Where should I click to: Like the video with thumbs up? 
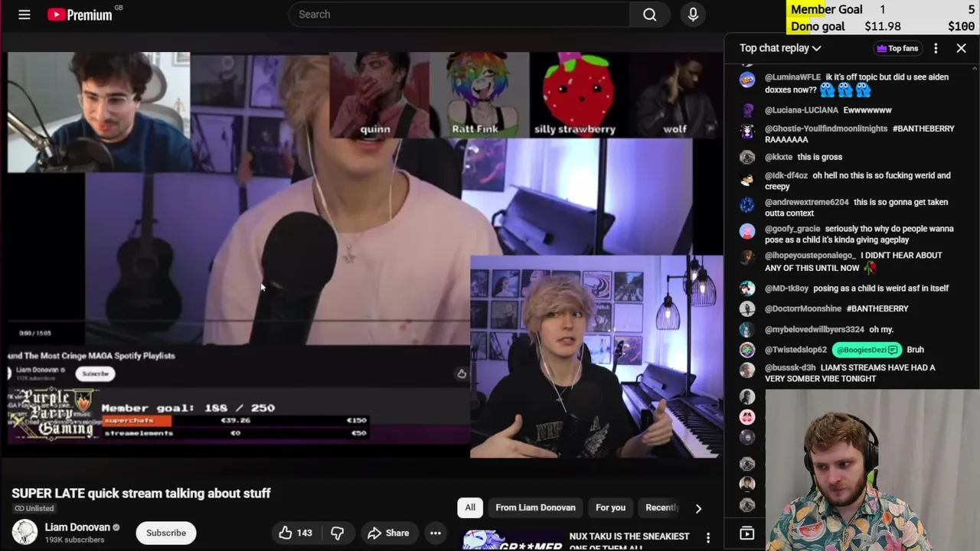pyautogui.click(x=295, y=533)
